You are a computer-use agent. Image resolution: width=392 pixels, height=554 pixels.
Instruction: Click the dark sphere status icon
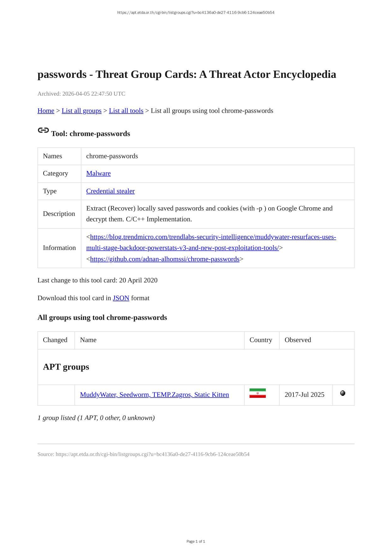point(343,393)
